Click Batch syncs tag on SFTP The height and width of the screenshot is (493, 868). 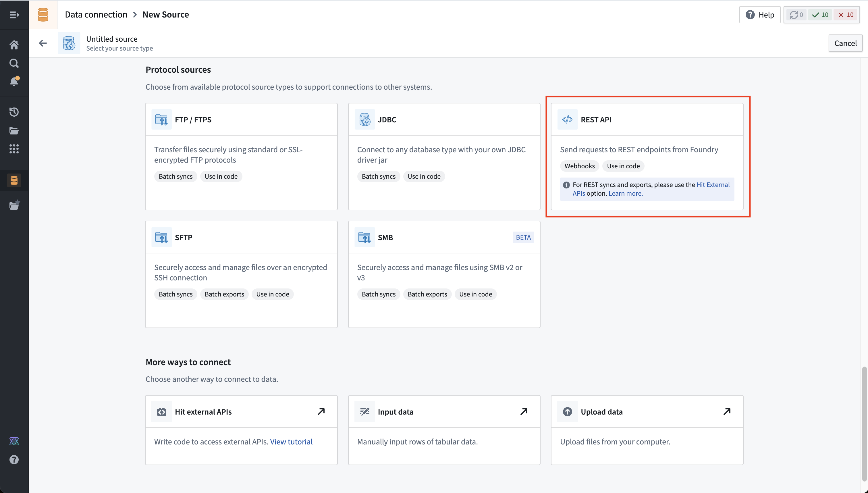coord(175,294)
